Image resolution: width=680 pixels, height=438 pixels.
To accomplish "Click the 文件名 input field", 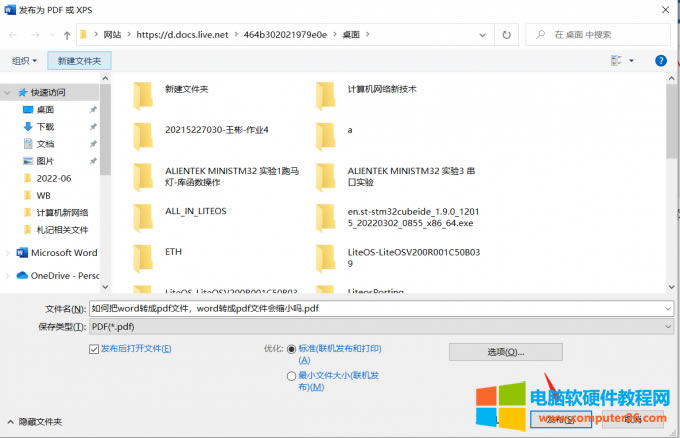I will click(380, 308).
